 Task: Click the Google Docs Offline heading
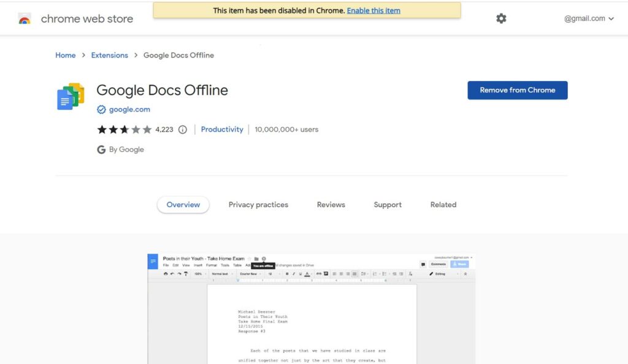pyautogui.click(x=162, y=90)
